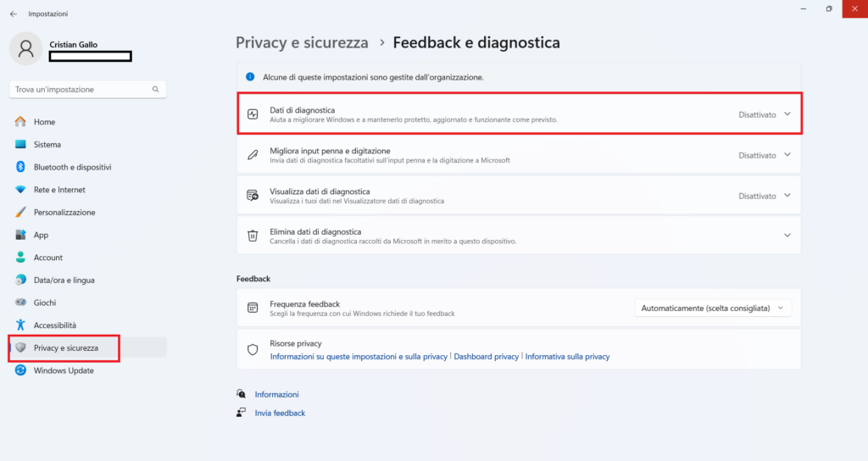Select Data/ora e lingua in sidebar
This screenshot has height=461, width=868.
click(64, 280)
